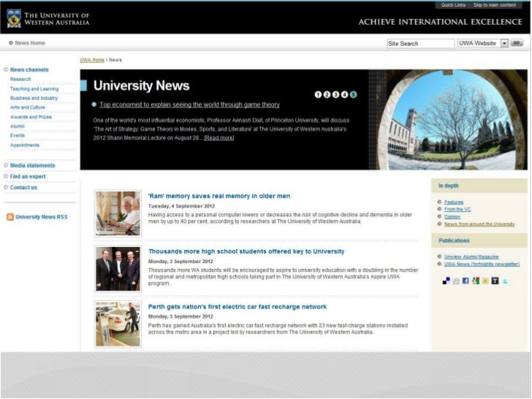The height and width of the screenshot is (399, 532).
Task: Open Perth electric car recharge network article
Action: coord(237,307)
